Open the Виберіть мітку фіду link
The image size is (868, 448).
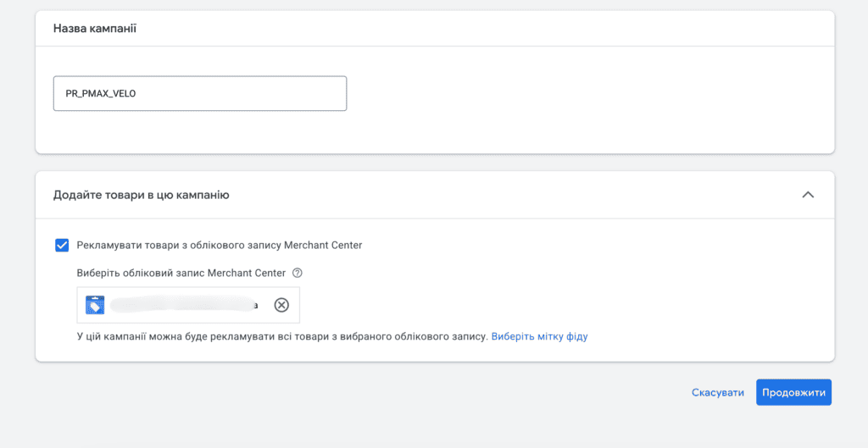pos(539,336)
